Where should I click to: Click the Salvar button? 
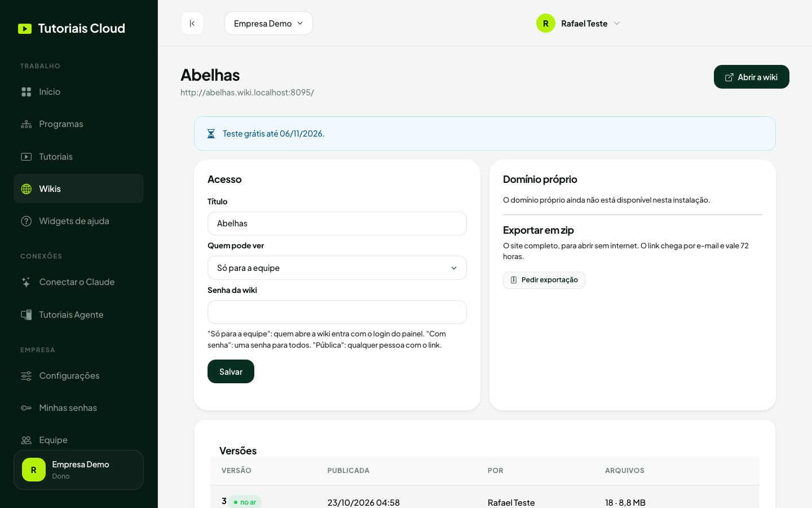point(231,371)
